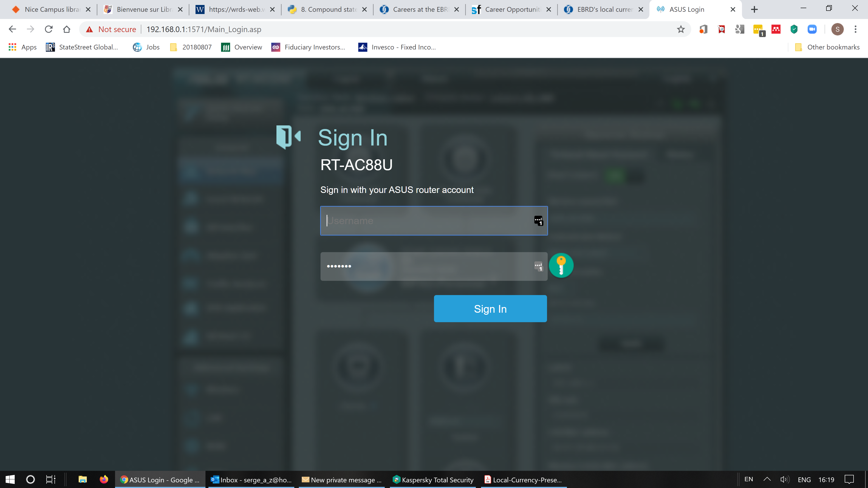Click the address bar URL
Viewport: 868px width, 488px height.
tap(204, 29)
